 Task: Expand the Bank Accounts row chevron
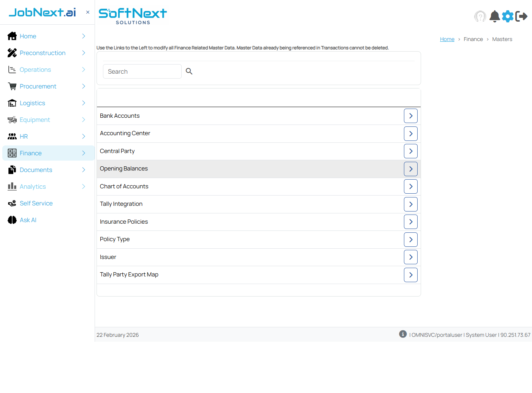click(x=410, y=115)
